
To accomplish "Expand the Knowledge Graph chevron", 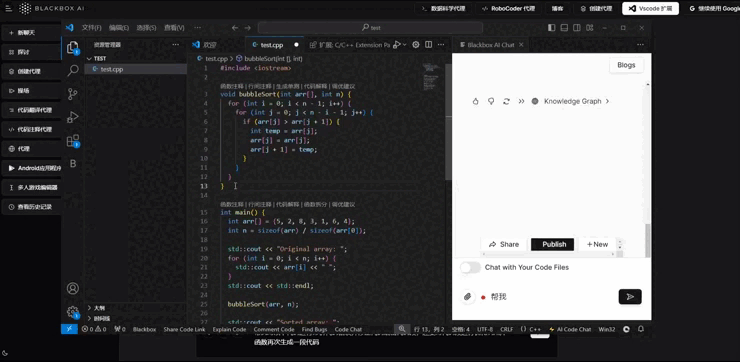I will [x=607, y=101].
